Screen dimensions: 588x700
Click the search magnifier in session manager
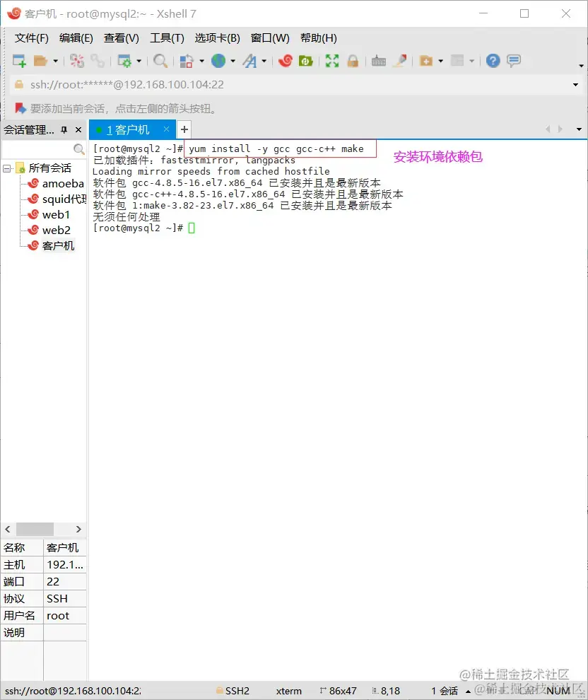pyautogui.click(x=79, y=148)
